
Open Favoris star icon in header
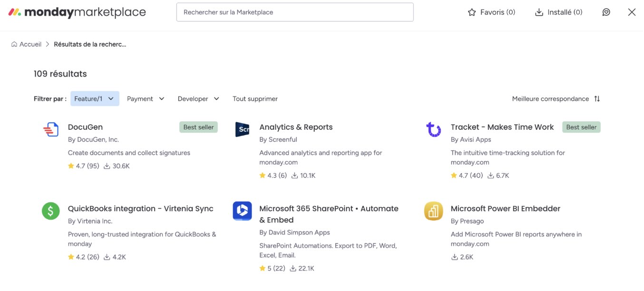pyautogui.click(x=472, y=12)
